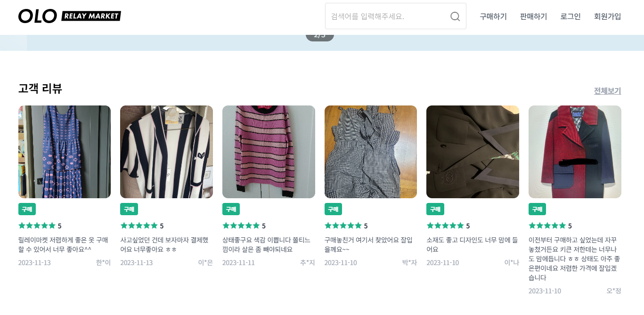
Task: Click the search magnifier icon
Action: click(x=455, y=16)
